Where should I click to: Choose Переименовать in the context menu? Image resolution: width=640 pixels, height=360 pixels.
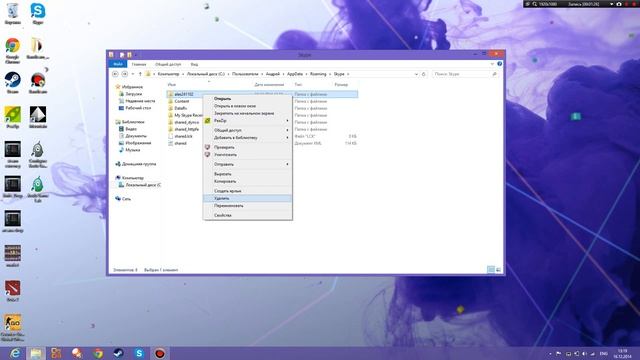[247, 206]
